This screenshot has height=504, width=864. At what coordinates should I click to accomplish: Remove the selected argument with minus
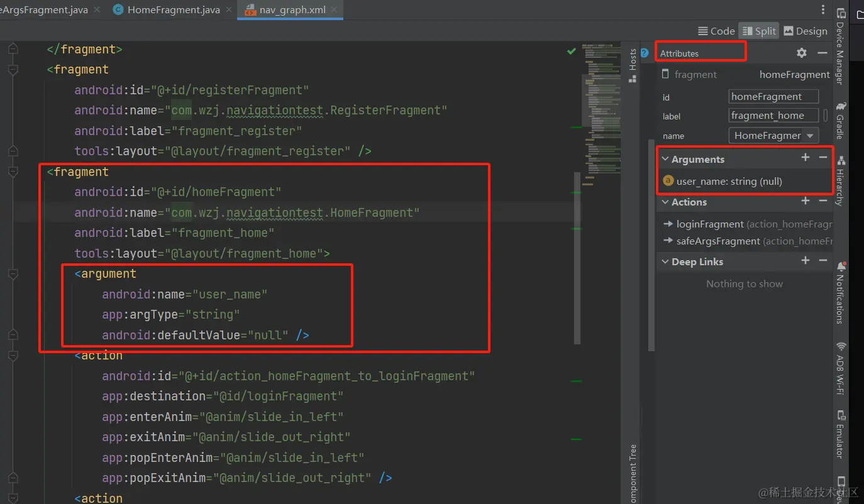pyautogui.click(x=823, y=158)
